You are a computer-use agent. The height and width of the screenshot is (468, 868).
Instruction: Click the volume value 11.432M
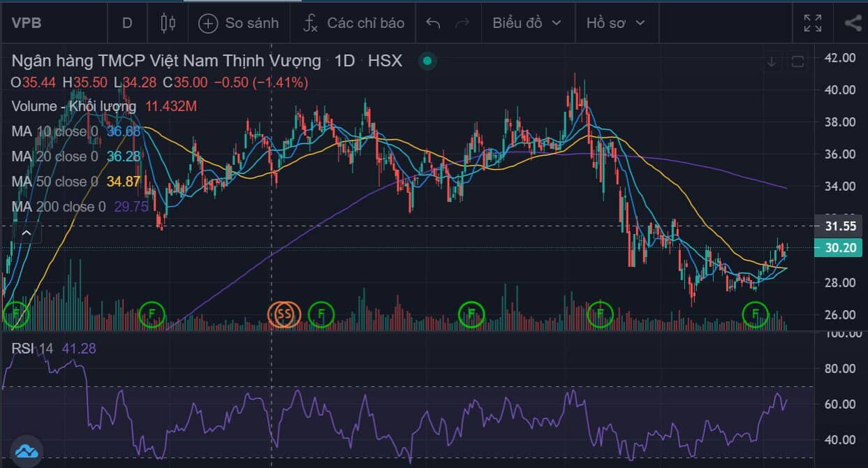171,106
